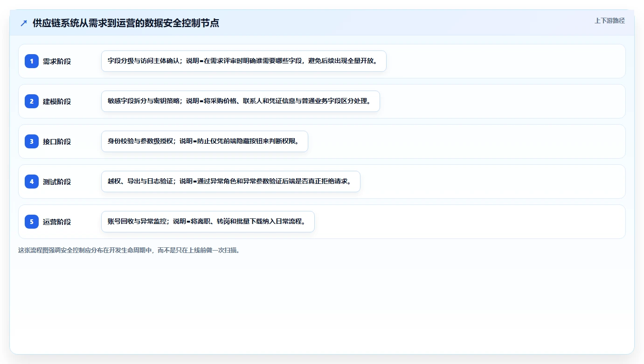
Task: Open the 身份校验与参数级授权 description box
Action: point(205,141)
